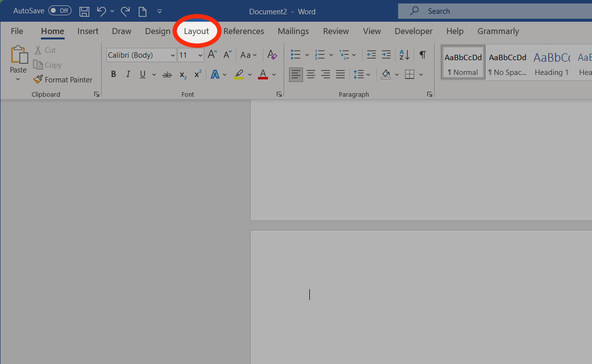
Task: Click the Redo arrow icon
Action: [125, 11]
